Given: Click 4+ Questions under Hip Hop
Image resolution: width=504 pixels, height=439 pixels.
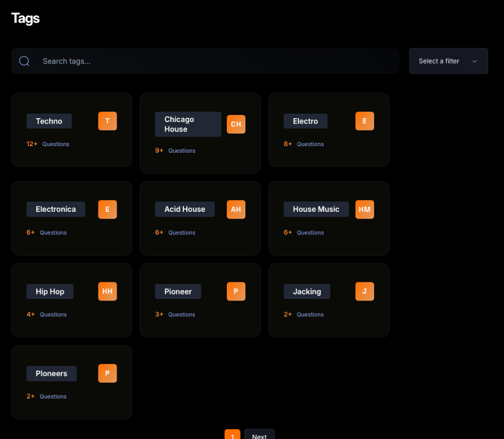Looking at the screenshot, I should (47, 314).
